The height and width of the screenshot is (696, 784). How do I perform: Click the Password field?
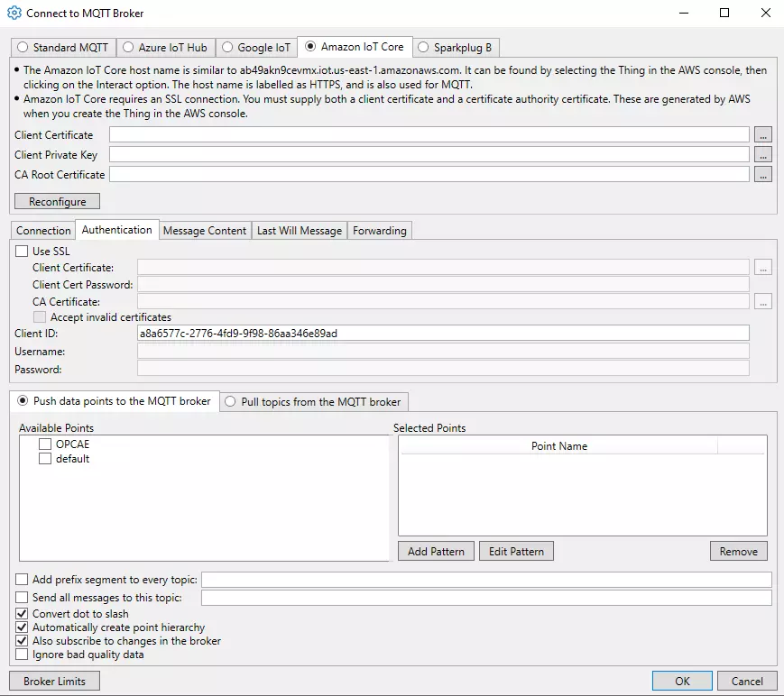tap(443, 369)
